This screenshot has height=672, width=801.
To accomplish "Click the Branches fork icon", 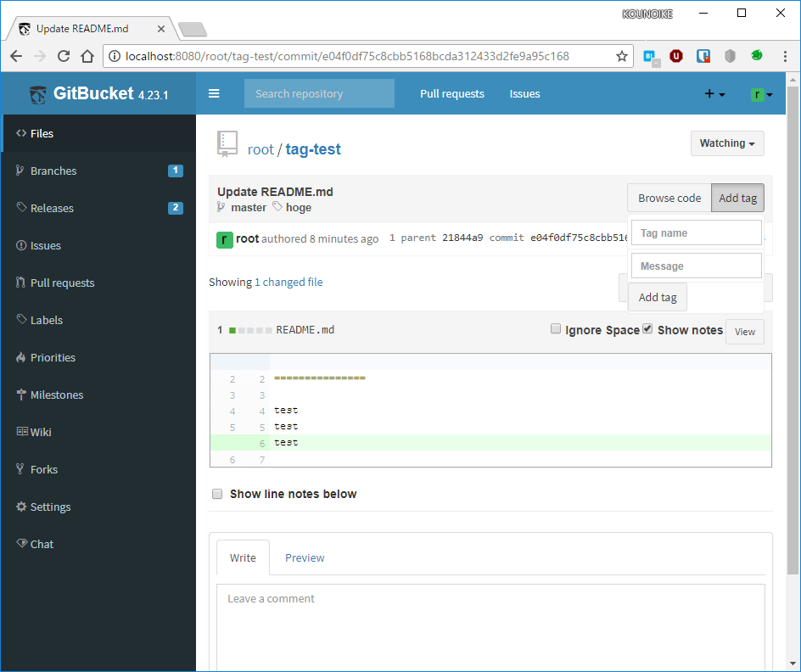I will tap(20, 171).
